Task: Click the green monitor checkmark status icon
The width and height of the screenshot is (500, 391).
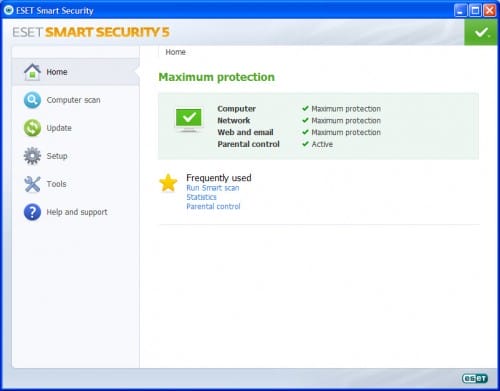Action: point(189,120)
